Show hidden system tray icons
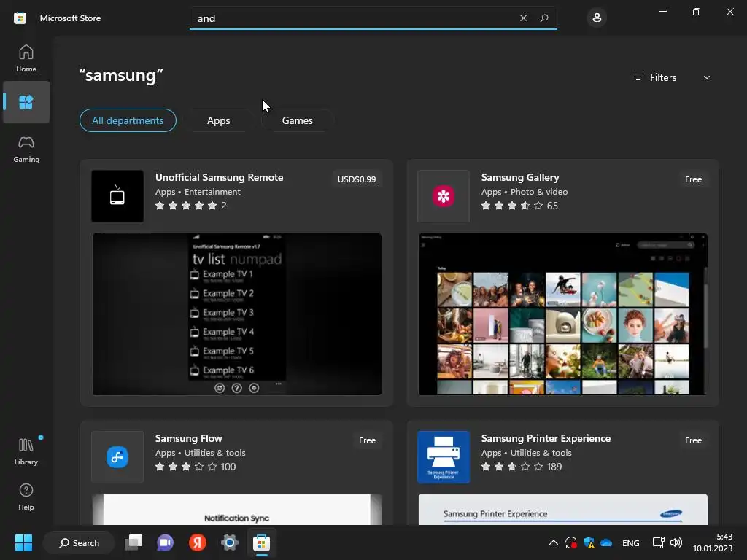Image resolution: width=747 pixels, height=560 pixels. (x=553, y=542)
